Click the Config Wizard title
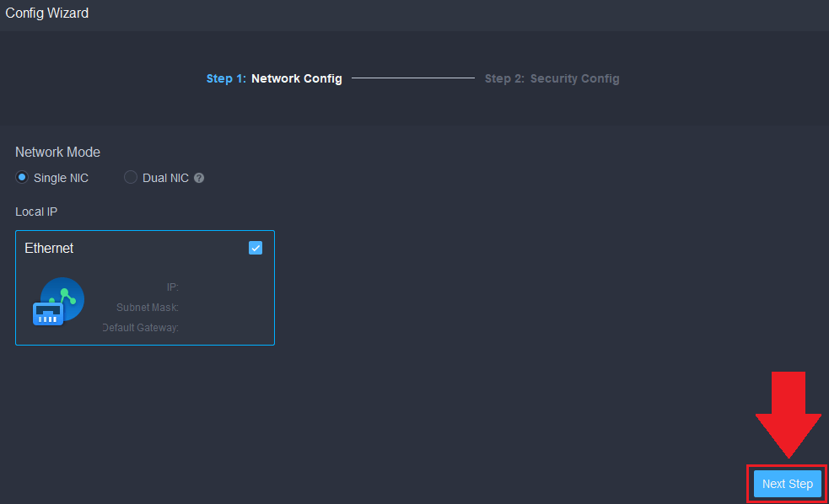 point(46,13)
